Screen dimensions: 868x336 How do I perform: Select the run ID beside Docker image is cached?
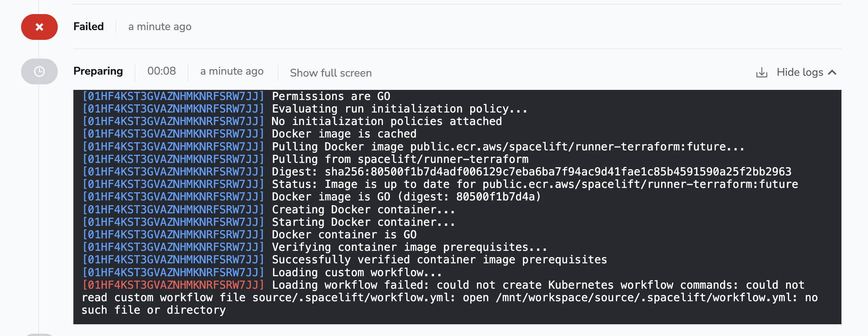coord(173,134)
